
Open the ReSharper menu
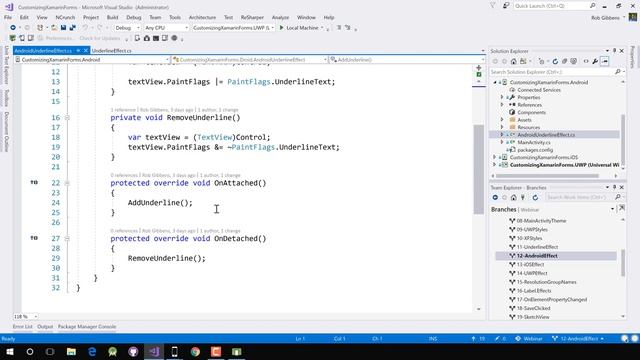click(252, 18)
